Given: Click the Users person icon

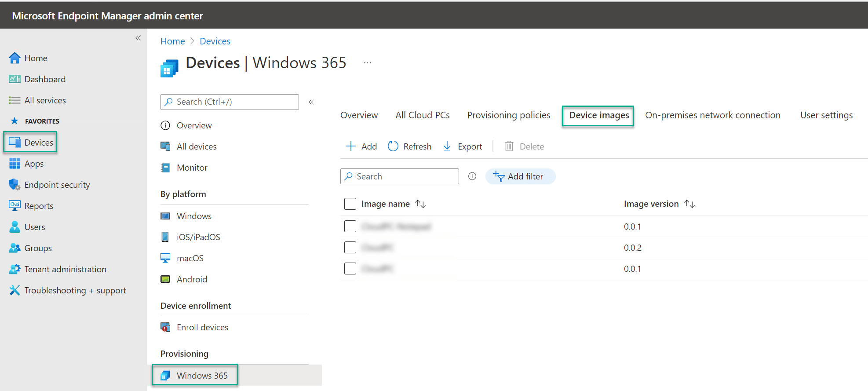Looking at the screenshot, I should point(15,227).
